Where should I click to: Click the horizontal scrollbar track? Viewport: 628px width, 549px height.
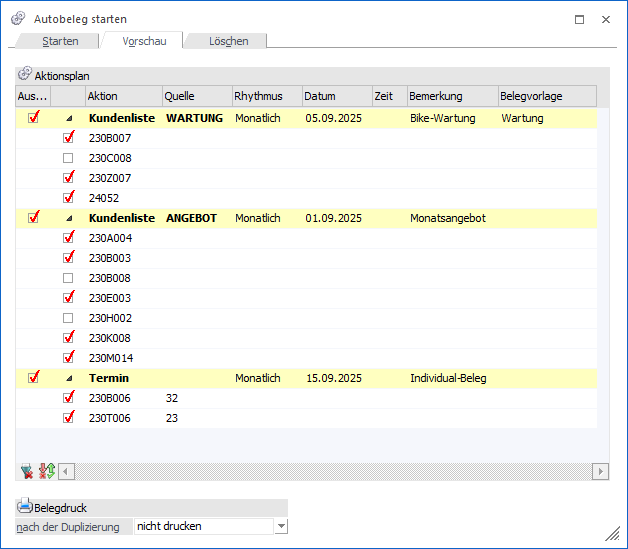pos(330,471)
